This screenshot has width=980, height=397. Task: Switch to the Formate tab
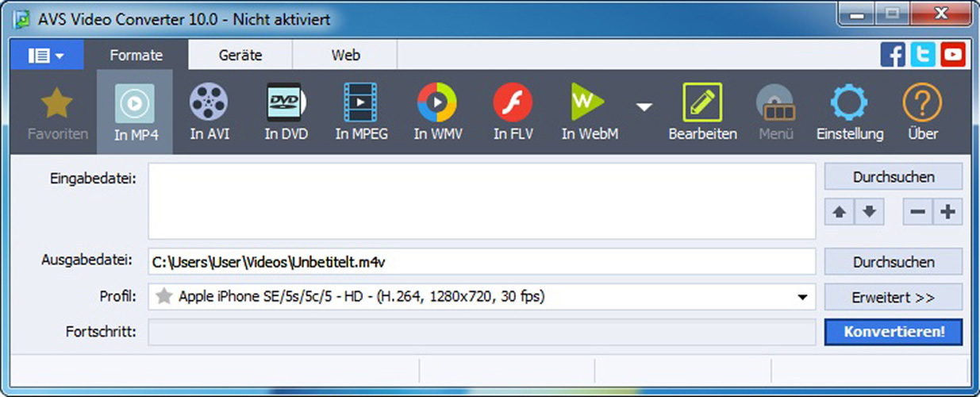pyautogui.click(x=136, y=56)
